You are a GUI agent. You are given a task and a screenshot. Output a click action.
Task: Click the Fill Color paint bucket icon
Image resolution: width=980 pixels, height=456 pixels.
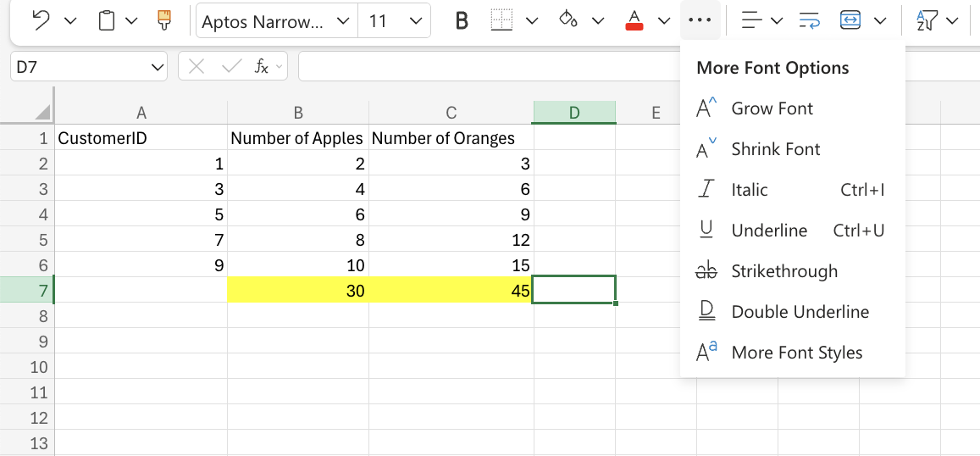(568, 20)
